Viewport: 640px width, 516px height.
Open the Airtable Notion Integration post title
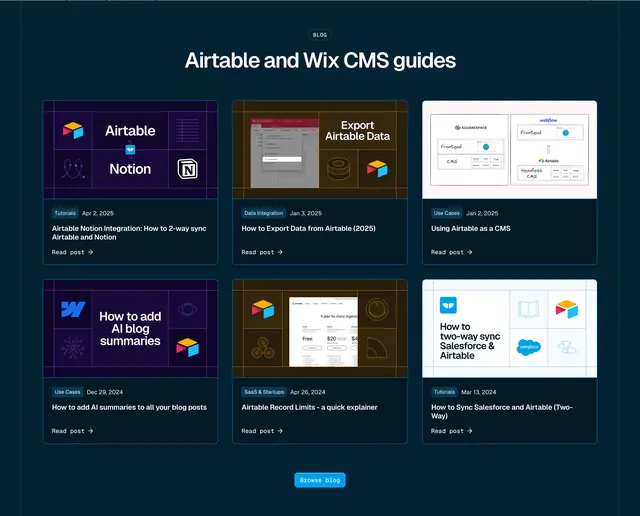click(x=129, y=233)
